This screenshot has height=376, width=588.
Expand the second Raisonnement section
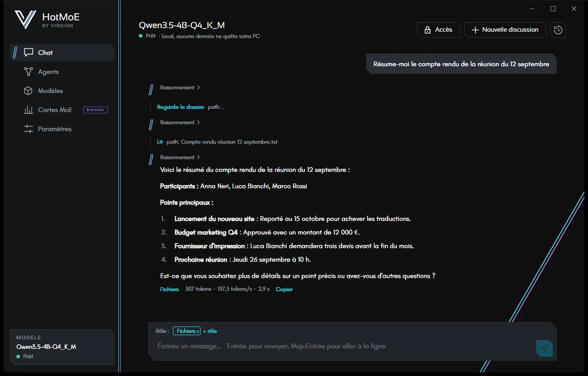pyautogui.click(x=180, y=122)
